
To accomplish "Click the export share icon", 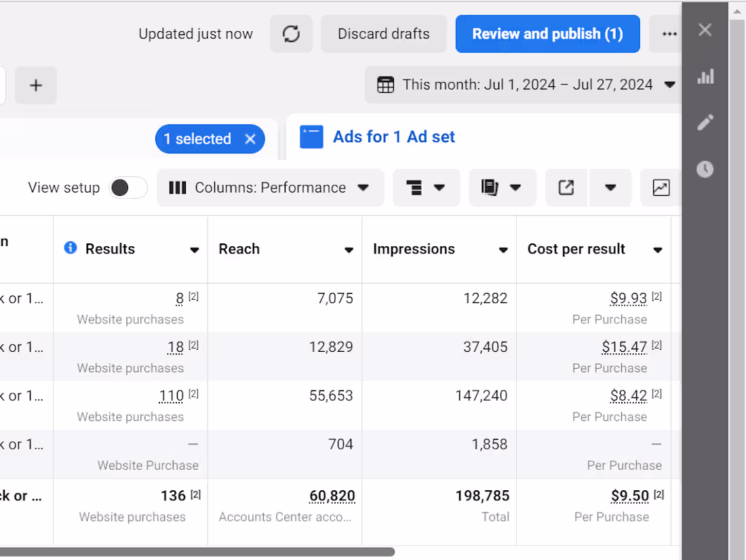I will pos(566,188).
